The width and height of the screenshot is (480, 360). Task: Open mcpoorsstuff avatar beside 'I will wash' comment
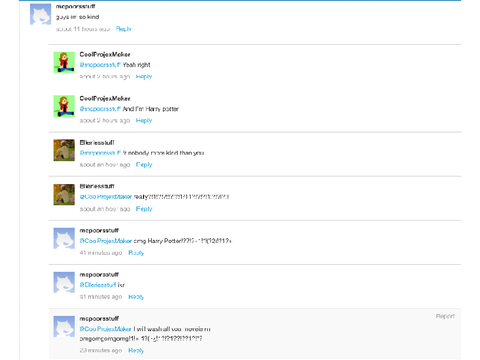[64, 326]
